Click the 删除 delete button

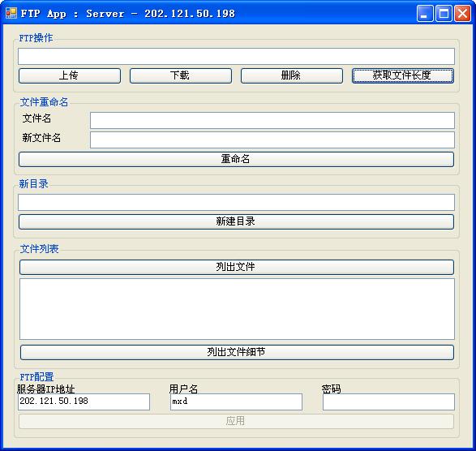point(292,75)
